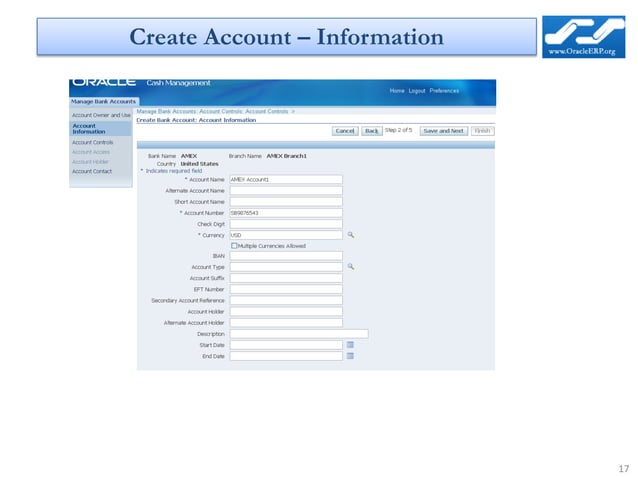Click the Account Number input field
The image size is (638, 478).
[286, 213]
